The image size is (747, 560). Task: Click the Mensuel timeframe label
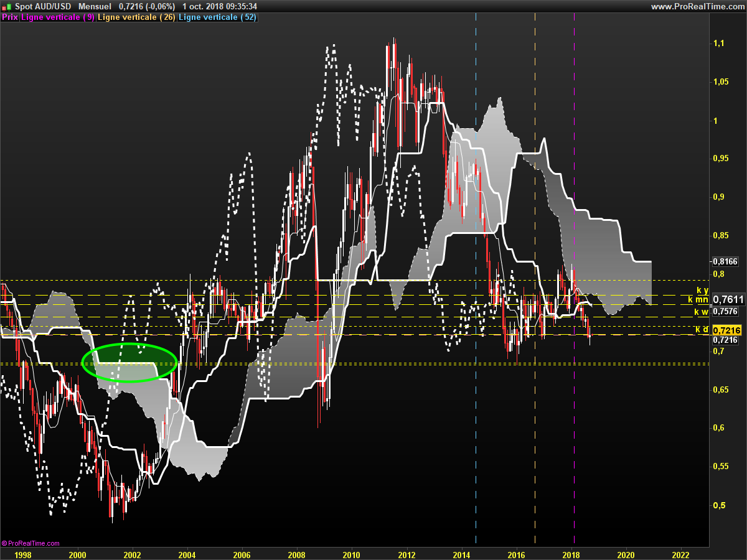pos(95,6)
